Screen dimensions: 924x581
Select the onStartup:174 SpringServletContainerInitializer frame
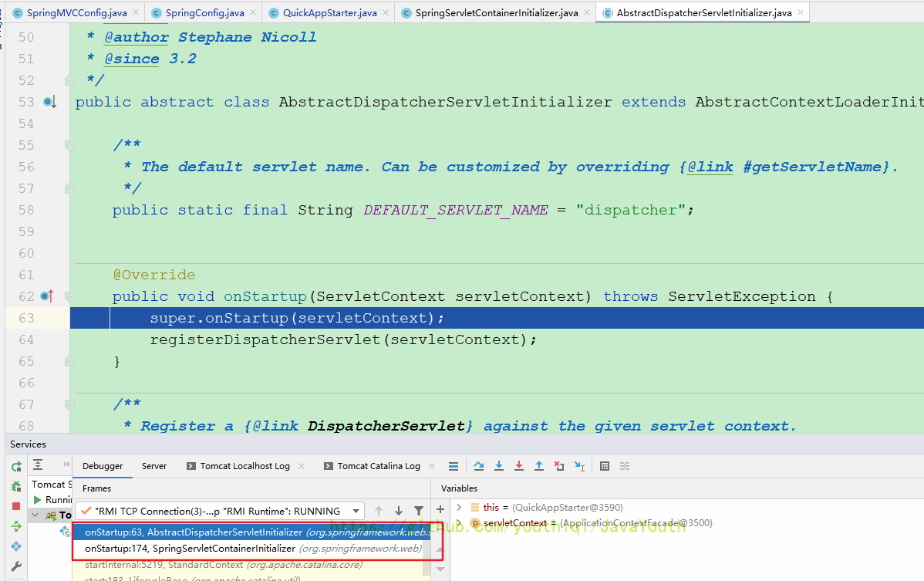(x=254, y=549)
